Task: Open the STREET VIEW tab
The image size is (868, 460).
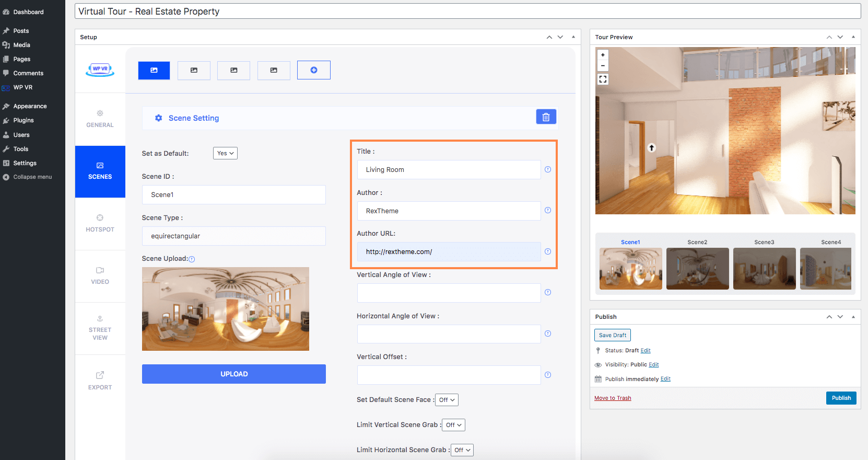Action: tap(100, 328)
